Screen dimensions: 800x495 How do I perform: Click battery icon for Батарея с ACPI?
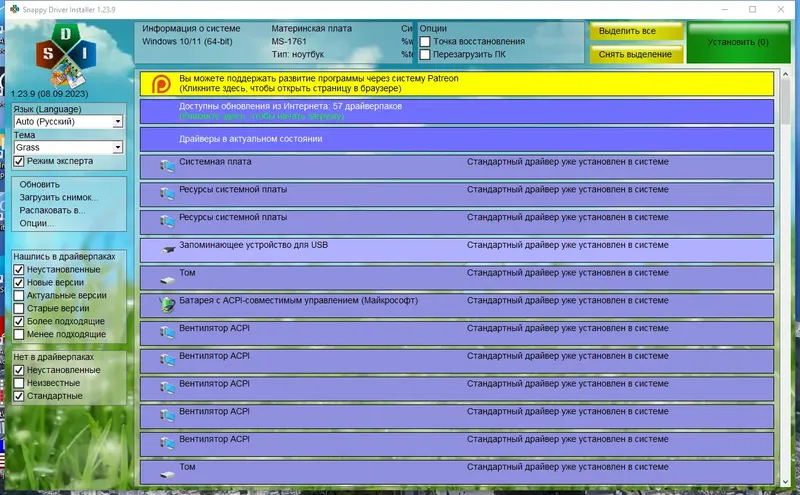click(167, 304)
